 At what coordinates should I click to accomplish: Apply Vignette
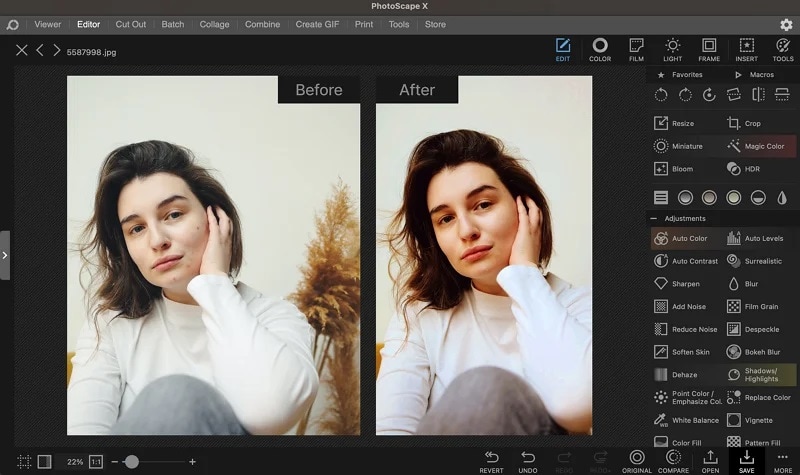tap(749, 420)
